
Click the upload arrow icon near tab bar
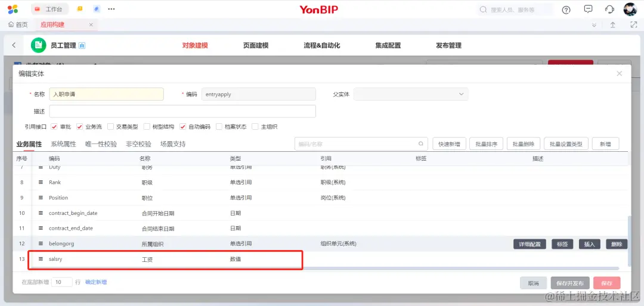coord(612,24)
